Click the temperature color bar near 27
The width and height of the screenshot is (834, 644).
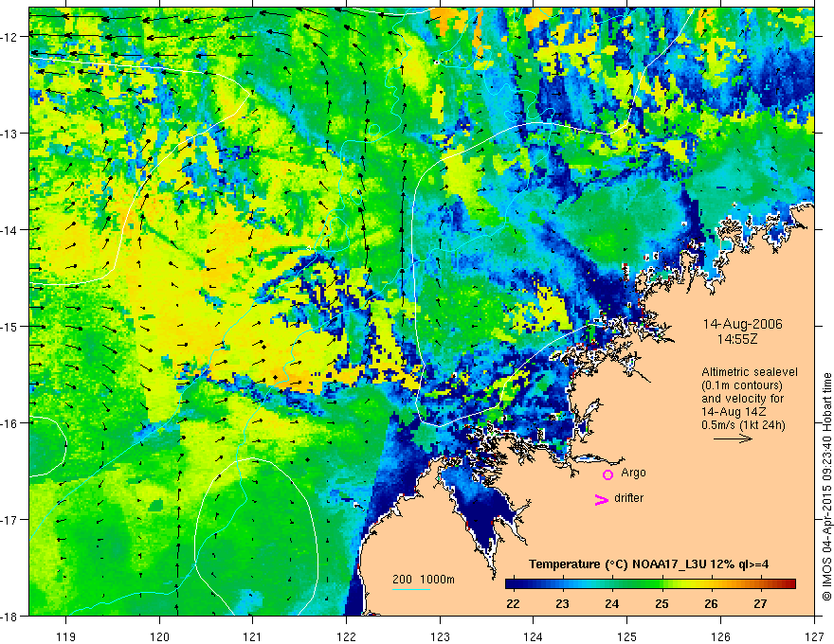(x=761, y=584)
